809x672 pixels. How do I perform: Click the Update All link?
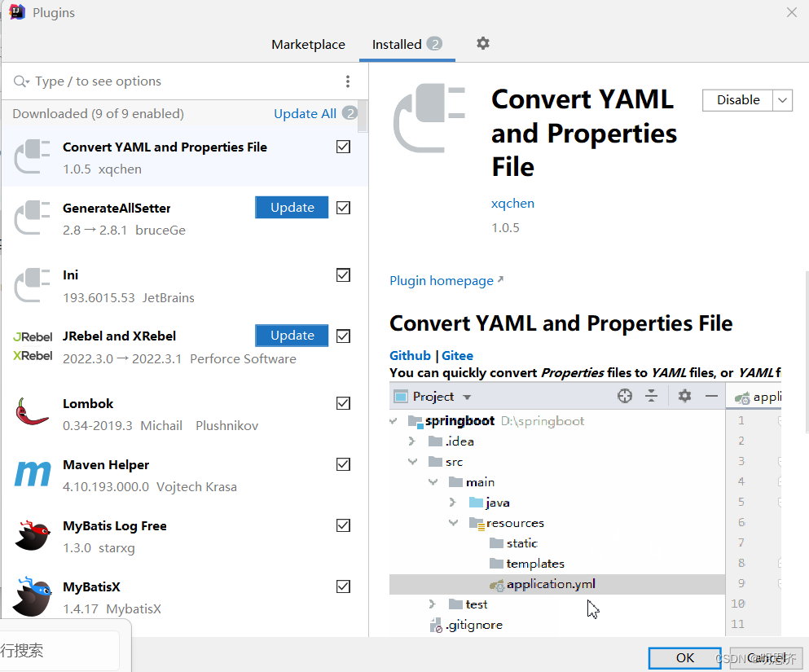tap(305, 113)
